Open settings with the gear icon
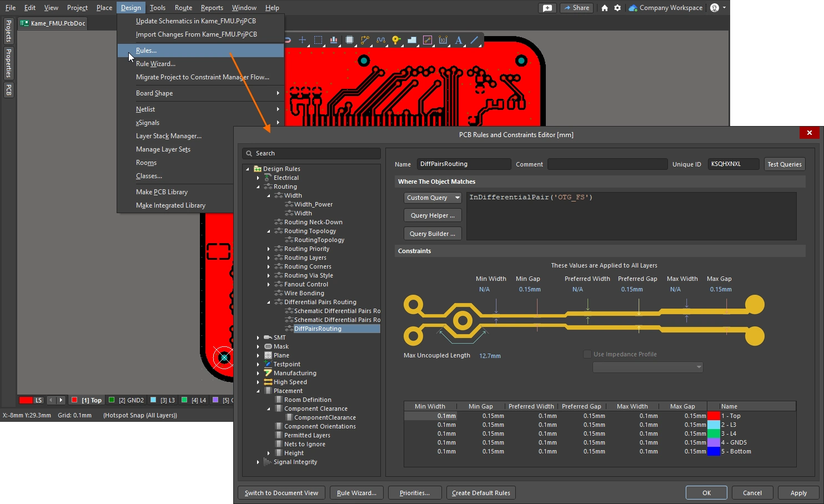 click(617, 8)
